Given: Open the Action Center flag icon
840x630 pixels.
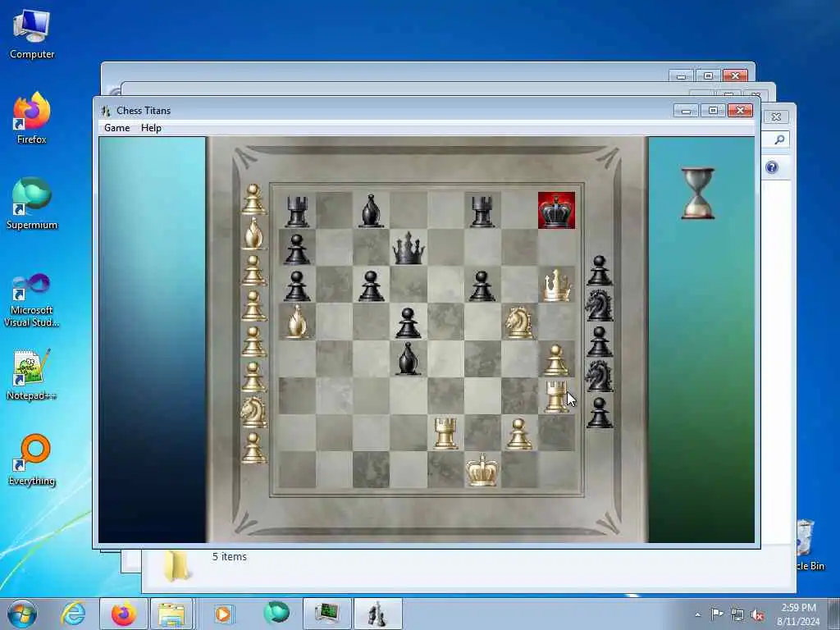Looking at the screenshot, I should [716, 614].
